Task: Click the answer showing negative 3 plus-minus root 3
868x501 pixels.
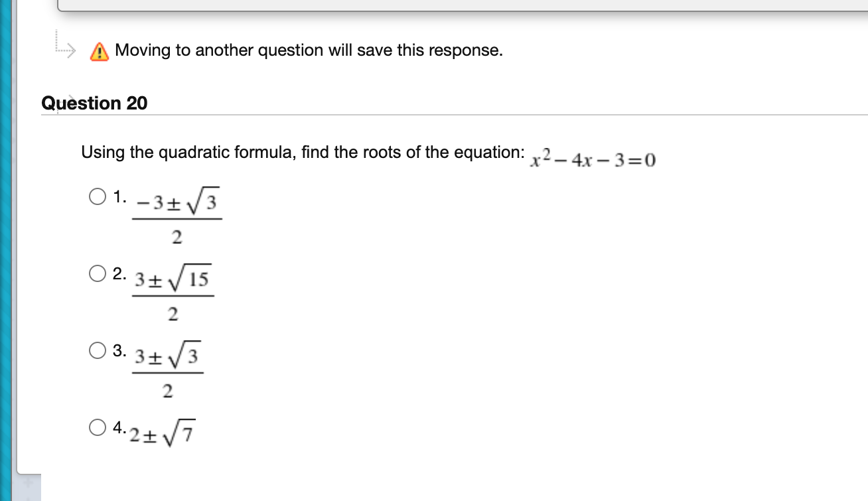Action: pos(177,214)
